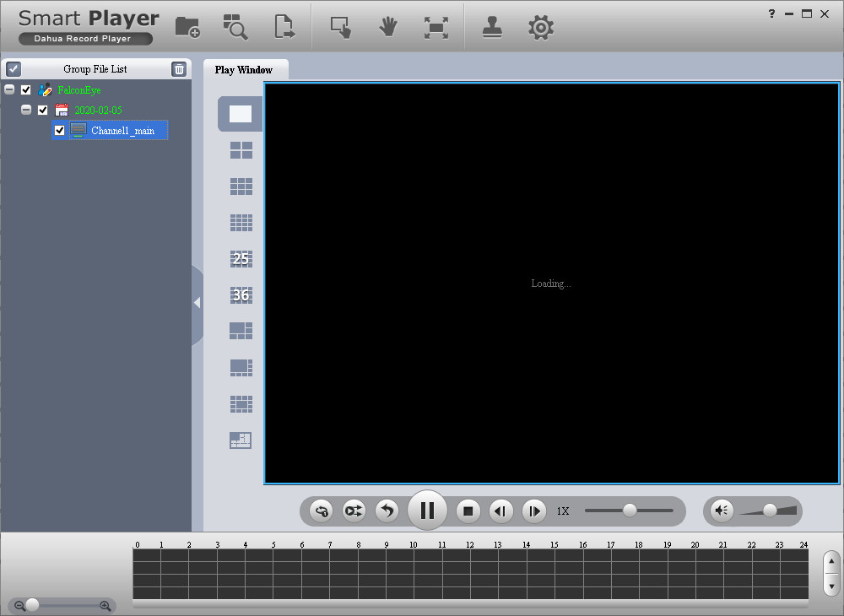This screenshot has height=616, width=844.
Task: Stop the video playback
Action: 468,511
